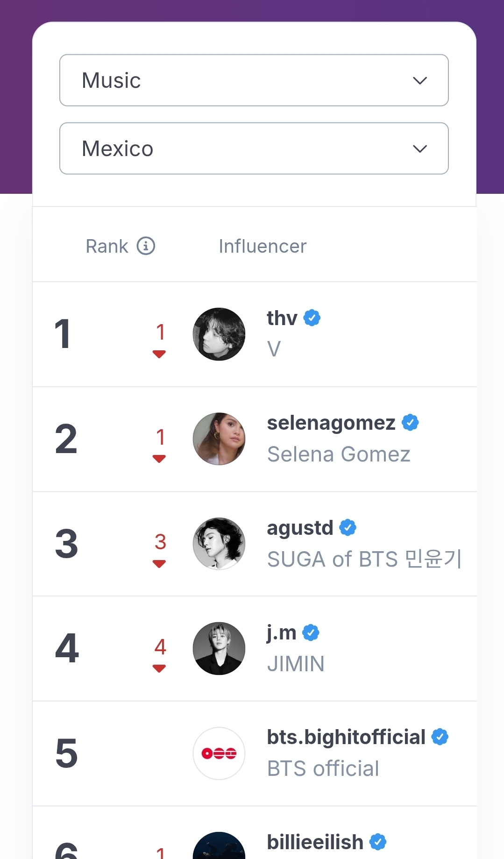Open the agustd username link
Screen dimensions: 504x859
(x=300, y=528)
